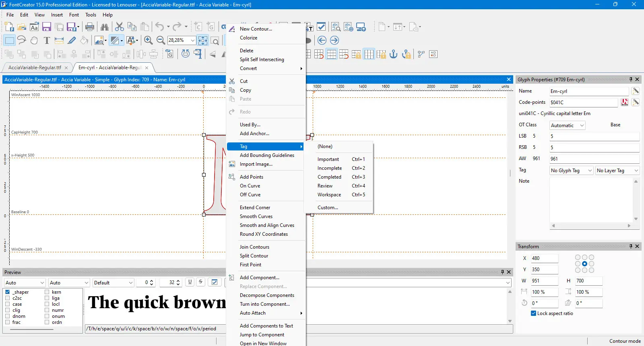Click the red icon beside Code-points field
Viewport: 644px width, 346px height.
coord(625,102)
